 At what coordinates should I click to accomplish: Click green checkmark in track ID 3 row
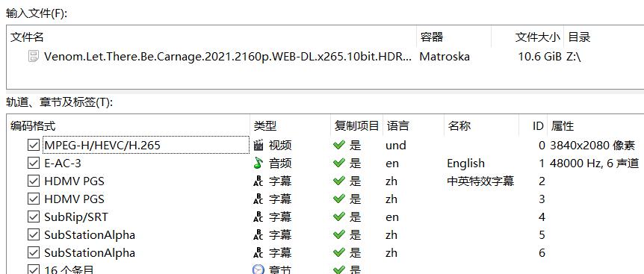(339, 199)
